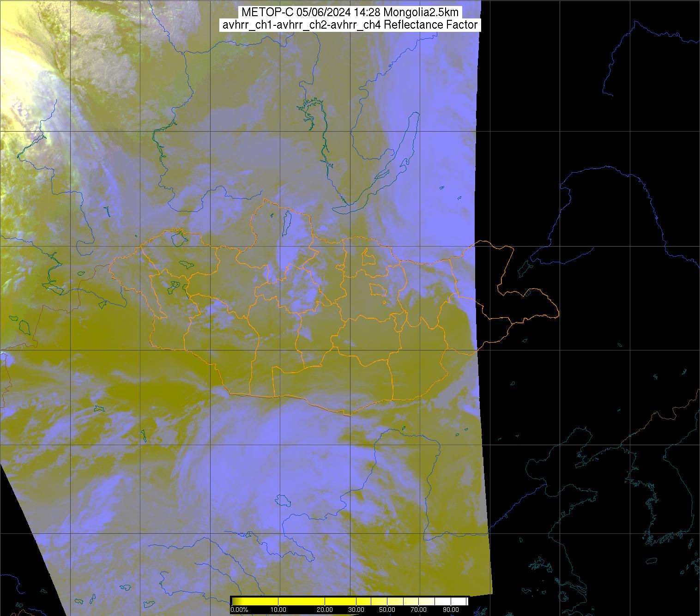Click the '90.00' label on the color scale

pos(451,610)
